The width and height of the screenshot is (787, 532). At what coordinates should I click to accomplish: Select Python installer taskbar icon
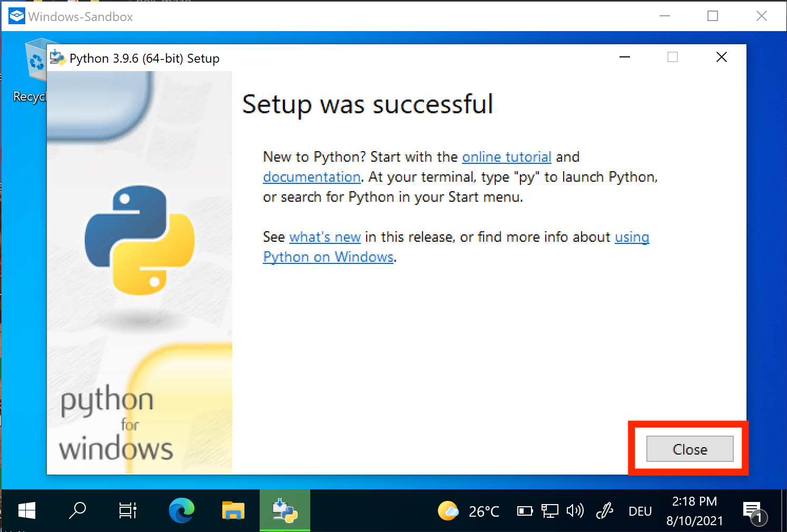[x=284, y=510]
